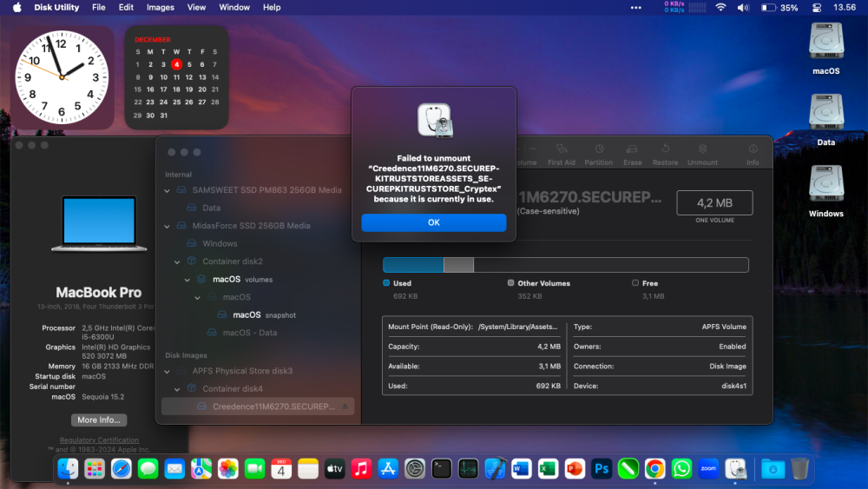The image size is (868, 489).
Task: Launch Safari from the Dock
Action: 122,469
